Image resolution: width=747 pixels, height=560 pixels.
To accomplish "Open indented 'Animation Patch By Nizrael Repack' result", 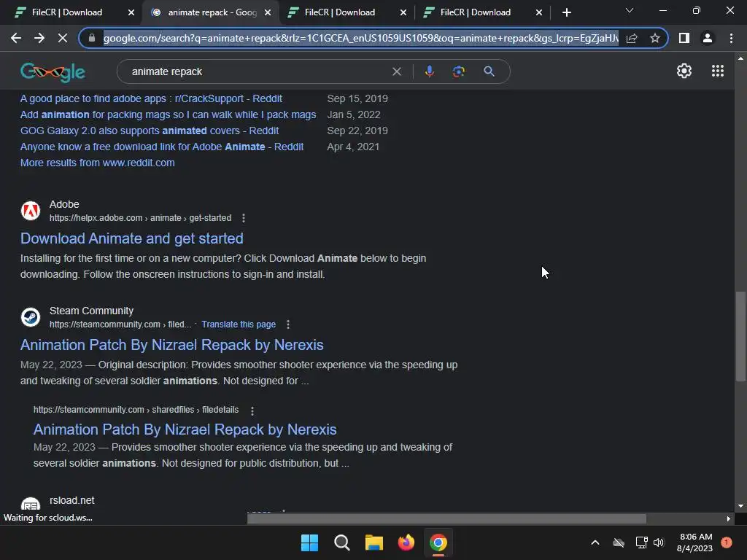I will pos(185,429).
